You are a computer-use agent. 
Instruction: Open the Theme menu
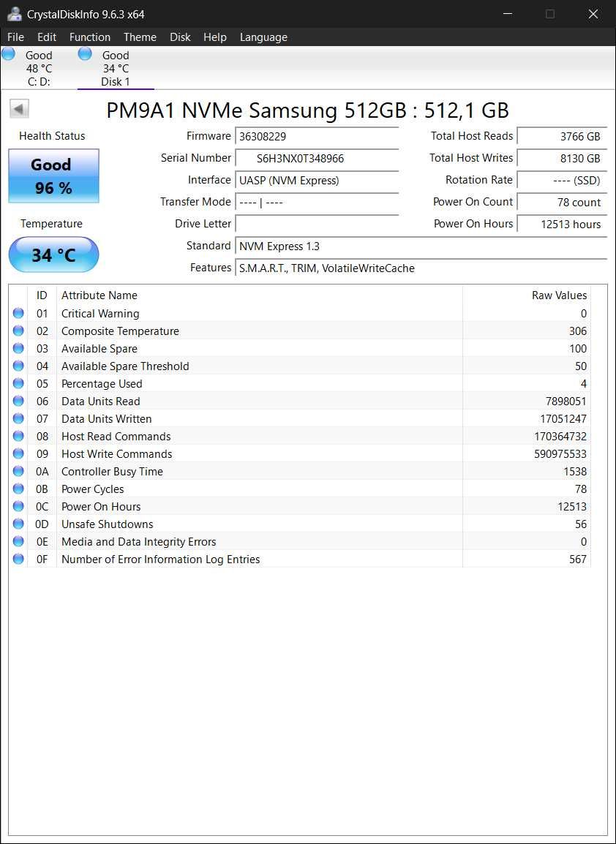140,37
